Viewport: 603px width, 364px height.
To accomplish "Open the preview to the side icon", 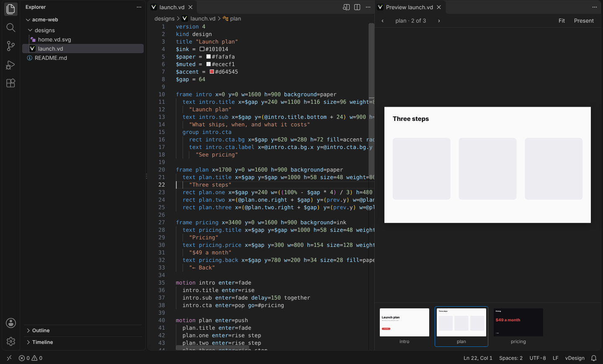I will pos(346,7).
